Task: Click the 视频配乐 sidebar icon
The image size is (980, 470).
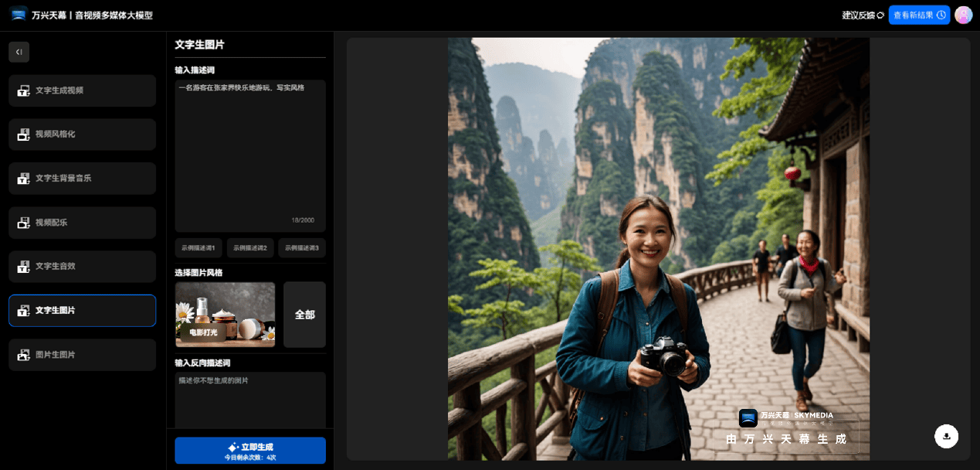Action: click(x=23, y=223)
